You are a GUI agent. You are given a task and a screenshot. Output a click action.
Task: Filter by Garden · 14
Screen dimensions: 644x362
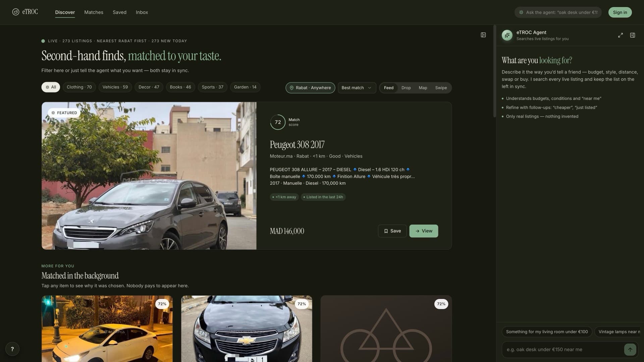coord(245,87)
